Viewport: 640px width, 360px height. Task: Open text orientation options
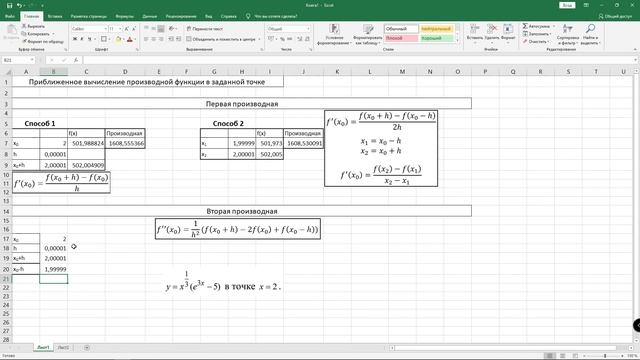pos(172,29)
